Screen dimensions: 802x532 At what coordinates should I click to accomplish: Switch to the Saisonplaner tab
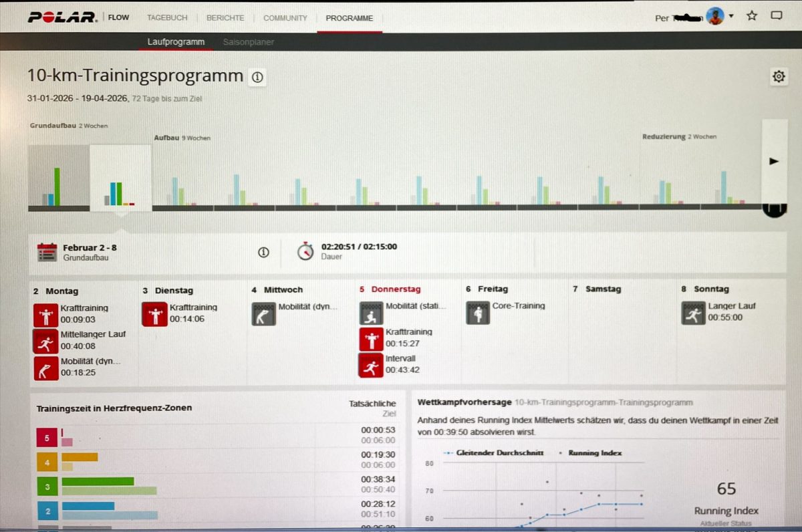(248, 42)
